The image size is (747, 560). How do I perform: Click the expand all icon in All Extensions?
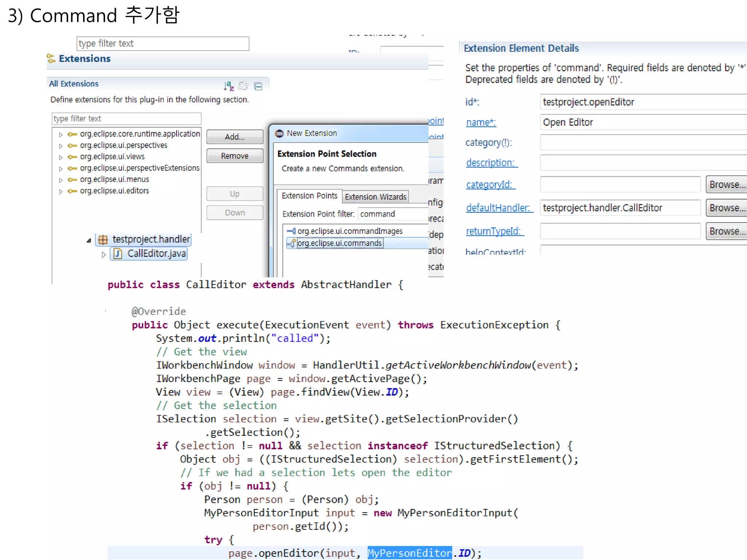tap(243, 86)
